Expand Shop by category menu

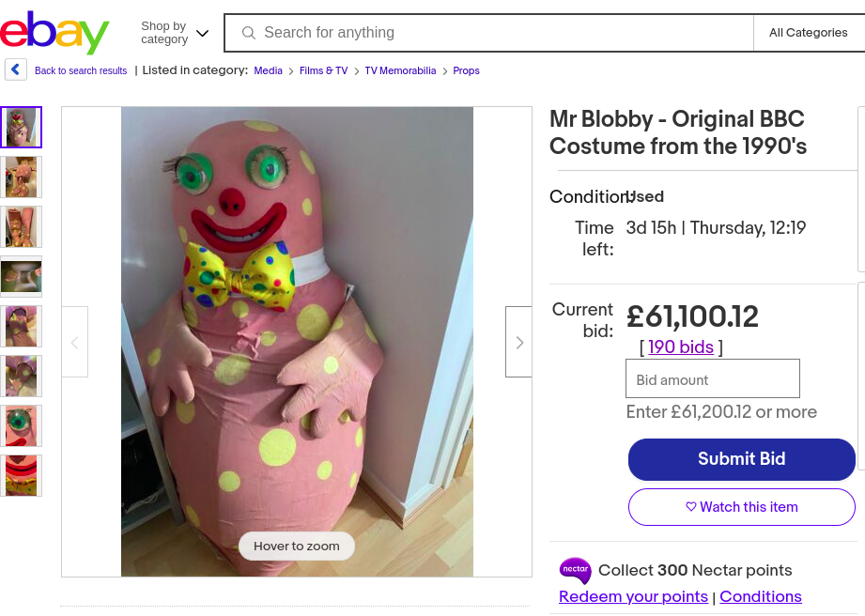click(x=175, y=33)
